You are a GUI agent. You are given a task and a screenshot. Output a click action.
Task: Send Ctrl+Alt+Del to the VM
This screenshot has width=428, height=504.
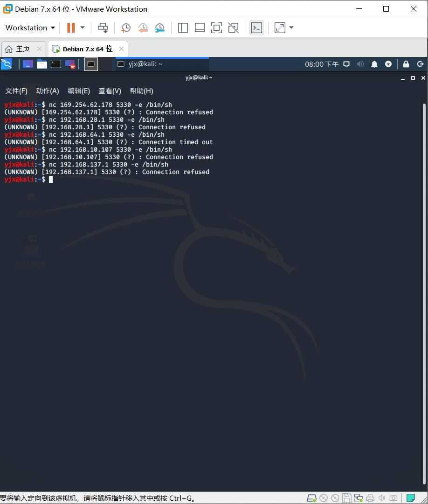click(103, 28)
